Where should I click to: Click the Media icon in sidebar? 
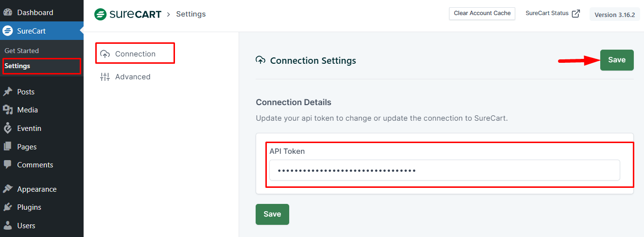8,110
